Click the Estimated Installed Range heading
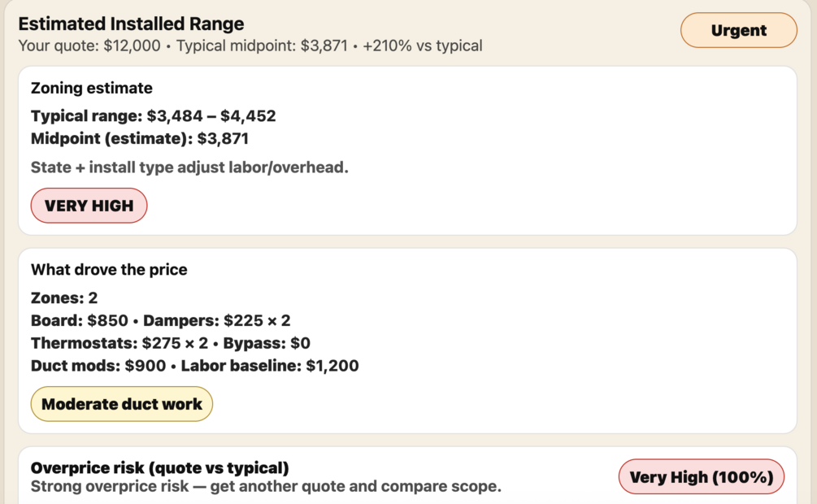The image size is (817, 504). [131, 24]
